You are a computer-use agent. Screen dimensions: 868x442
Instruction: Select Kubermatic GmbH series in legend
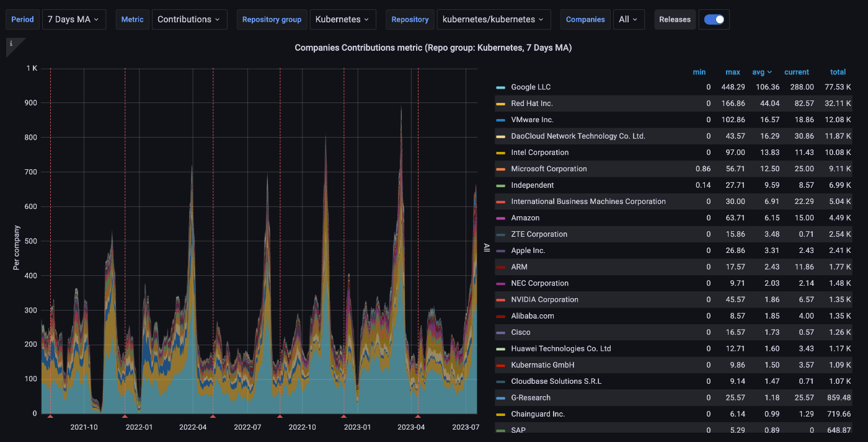pos(542,365)
